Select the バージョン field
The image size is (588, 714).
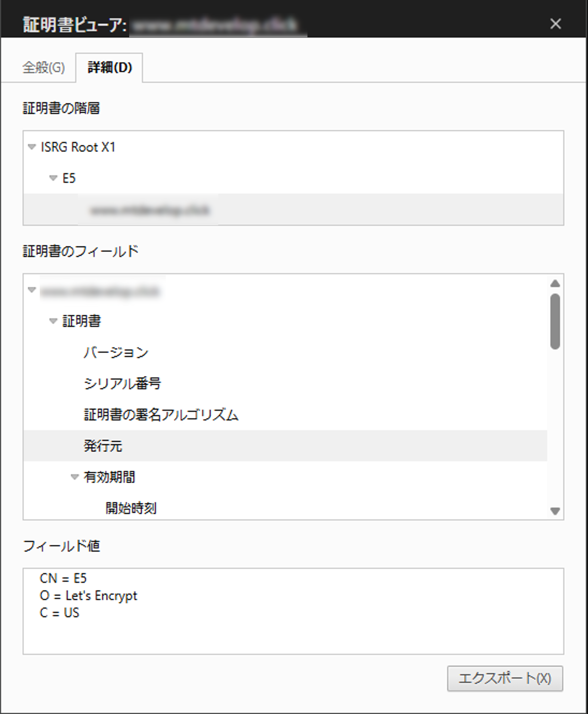(x=116, y=352)
